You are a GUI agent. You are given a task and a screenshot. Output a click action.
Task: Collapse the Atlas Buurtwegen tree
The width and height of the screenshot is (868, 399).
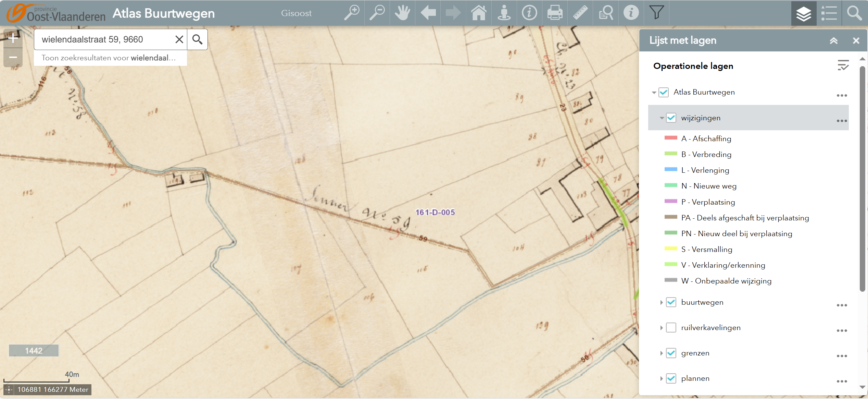pos(654,93)
